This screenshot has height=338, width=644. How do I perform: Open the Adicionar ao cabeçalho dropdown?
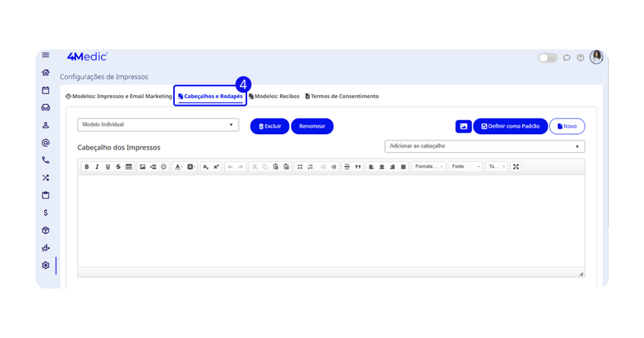(484, 146)
